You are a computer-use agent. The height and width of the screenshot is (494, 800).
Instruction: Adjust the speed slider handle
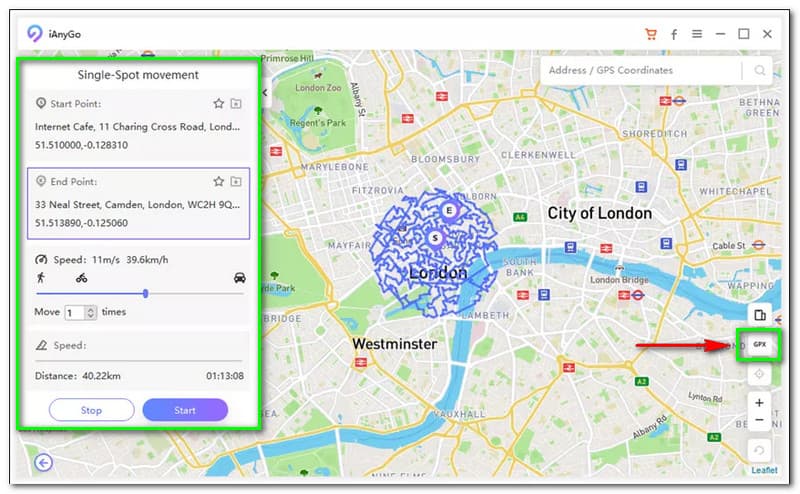pyautogui.click(x=146, y=293)
